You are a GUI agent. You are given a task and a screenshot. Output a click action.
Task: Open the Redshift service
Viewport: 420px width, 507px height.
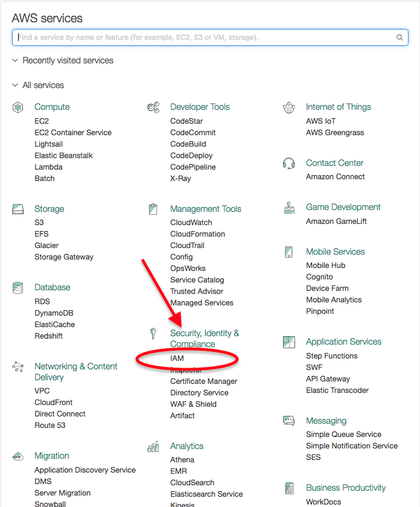pos(48,336)
